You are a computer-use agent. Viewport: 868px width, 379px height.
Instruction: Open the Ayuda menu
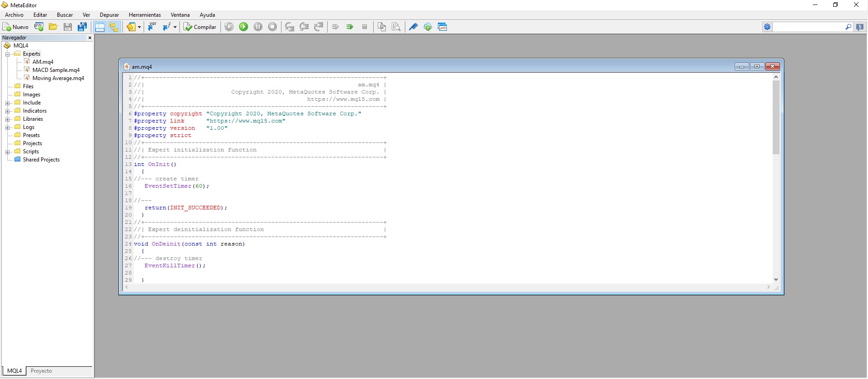(207, 15)
